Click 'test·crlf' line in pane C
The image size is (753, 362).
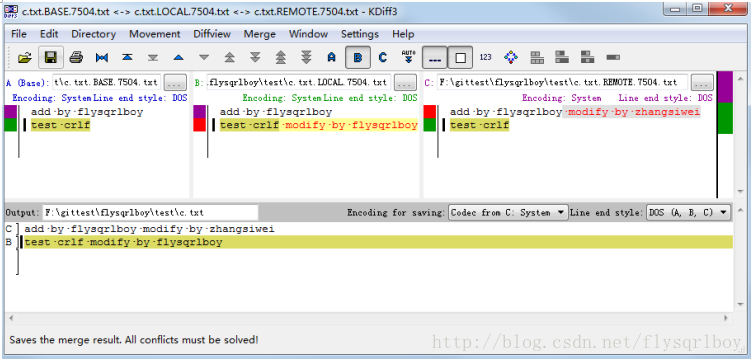coord(479,125)
